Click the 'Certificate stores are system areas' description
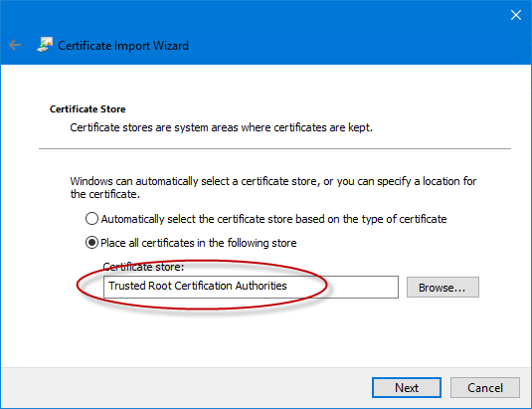 point(221,127)
